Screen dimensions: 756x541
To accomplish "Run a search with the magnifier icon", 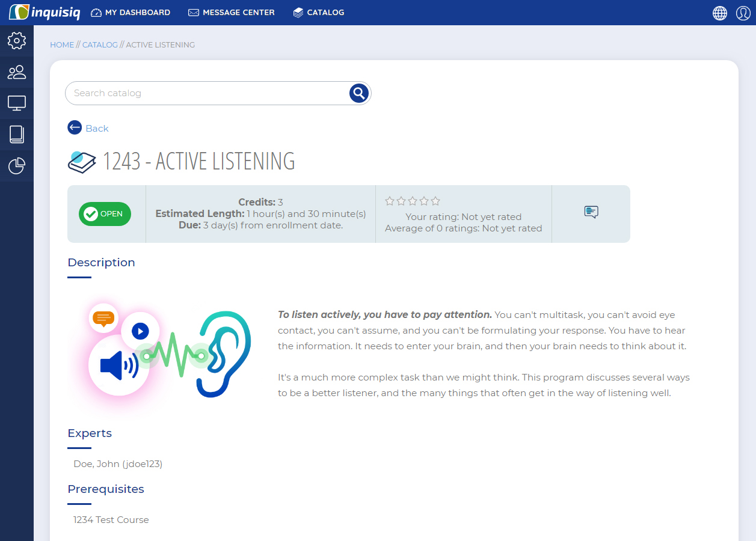I will 358,93.
